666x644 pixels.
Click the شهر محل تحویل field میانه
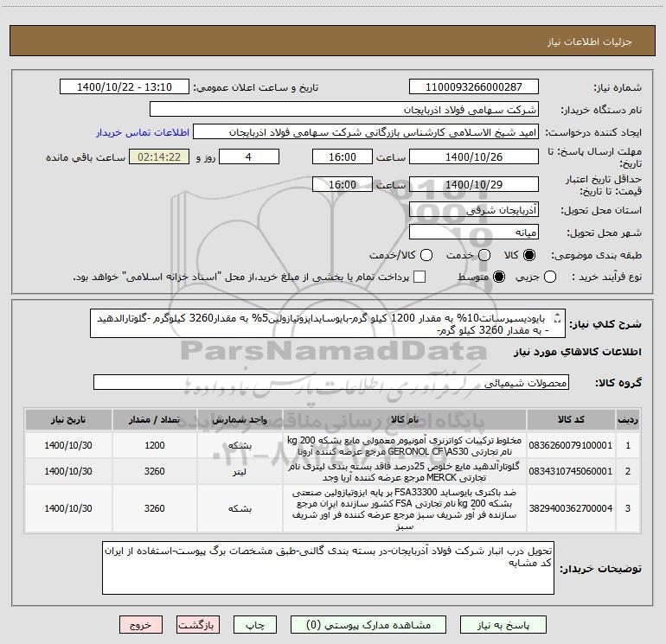coord(474,232)
